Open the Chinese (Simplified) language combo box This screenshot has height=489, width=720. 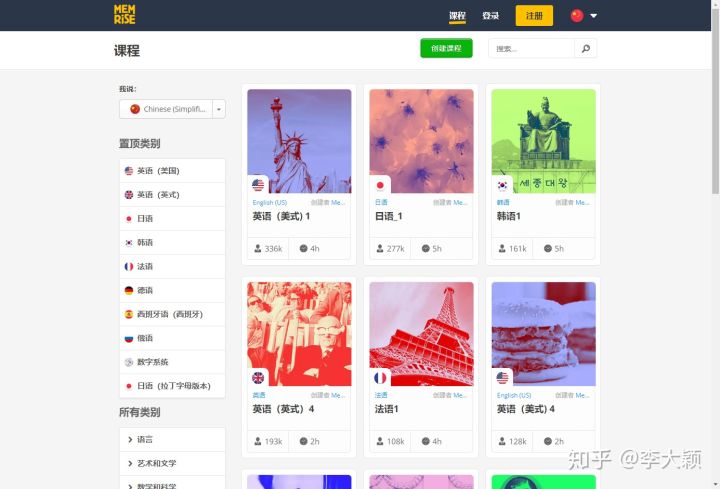click(172, 109)
